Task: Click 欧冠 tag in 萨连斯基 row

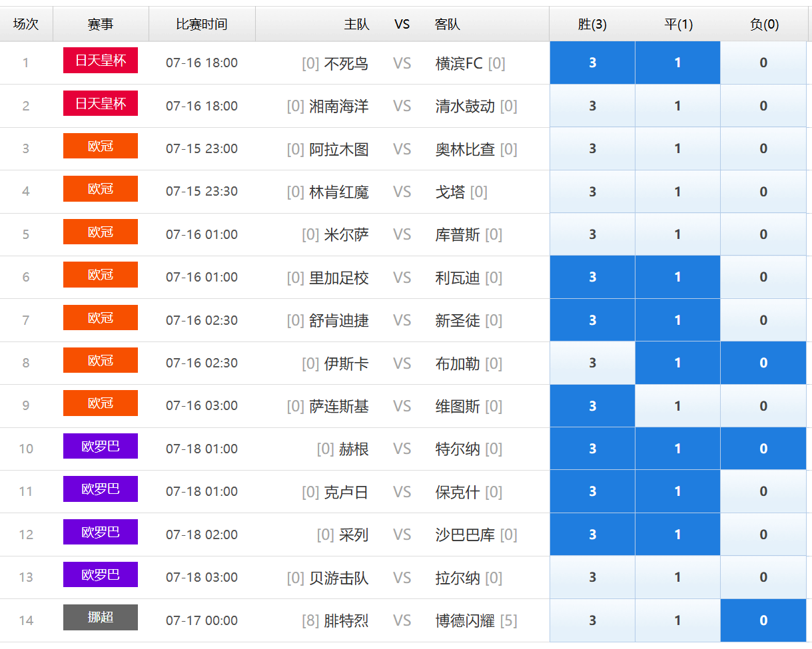Action: coord(101,403)
